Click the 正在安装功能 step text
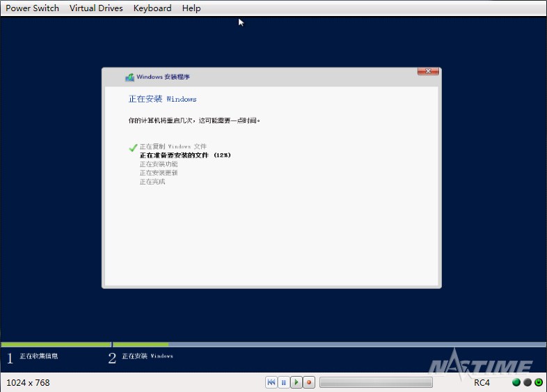Screen dimensions: 547x392 (159, 164)
